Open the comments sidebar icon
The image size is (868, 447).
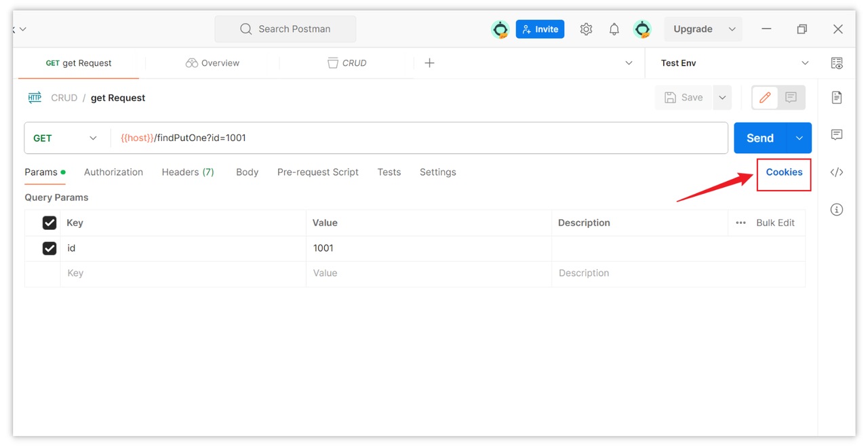click(x=837, y=134)
